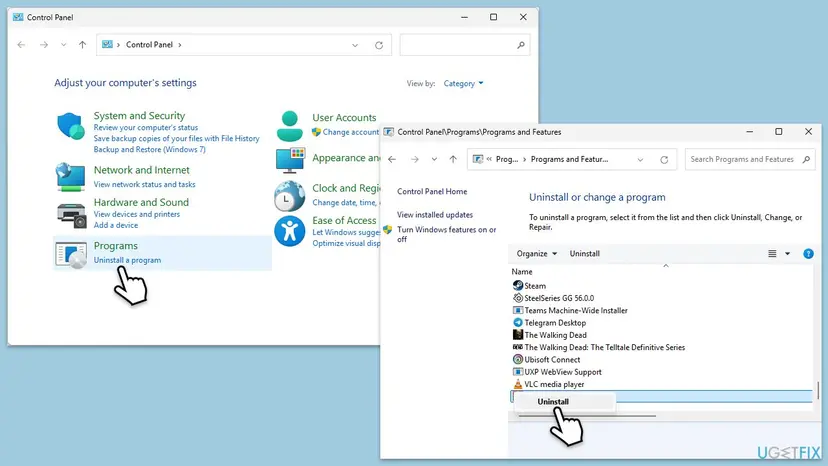The image size is (828, 466).
Task: Open User Accounts category
Action: [x=344, y=117]
